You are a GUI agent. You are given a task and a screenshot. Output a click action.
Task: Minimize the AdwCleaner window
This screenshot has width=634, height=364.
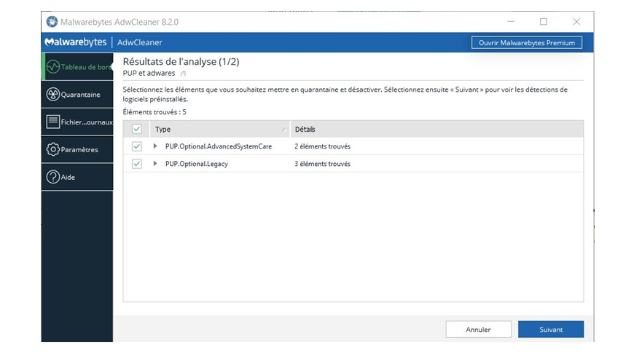[511, 21]
